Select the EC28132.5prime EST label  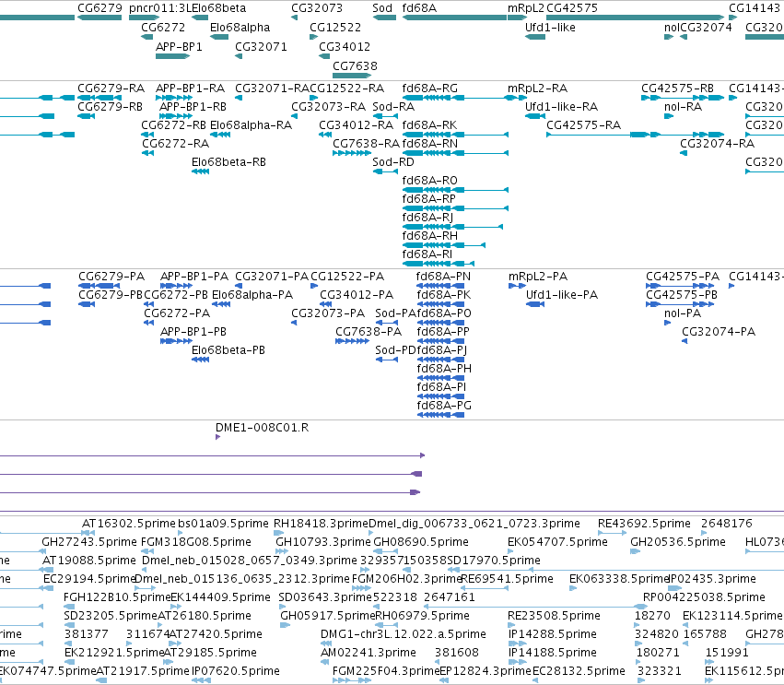(579, 671)
